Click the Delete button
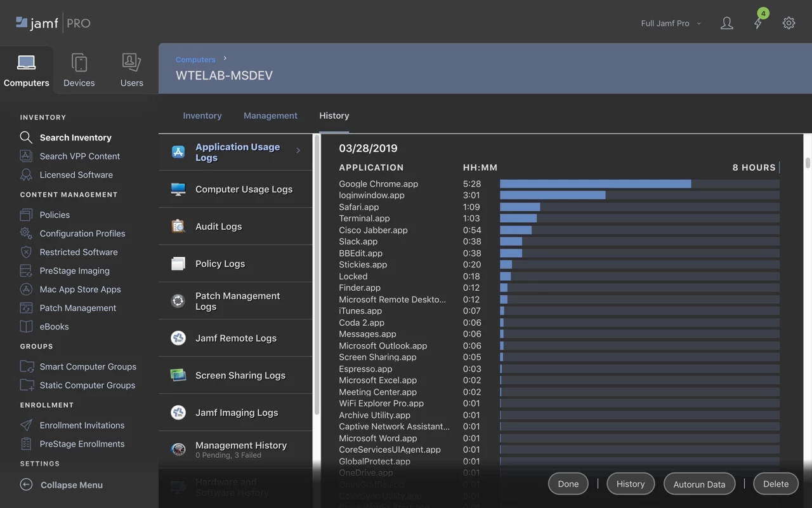 click(776, 484)
